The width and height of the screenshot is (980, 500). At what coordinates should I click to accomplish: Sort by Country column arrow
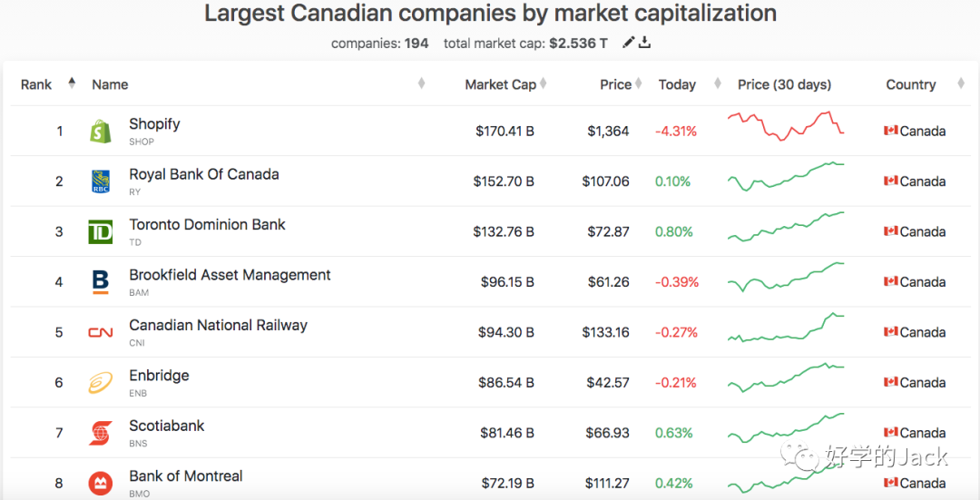(x=960, y=84)
